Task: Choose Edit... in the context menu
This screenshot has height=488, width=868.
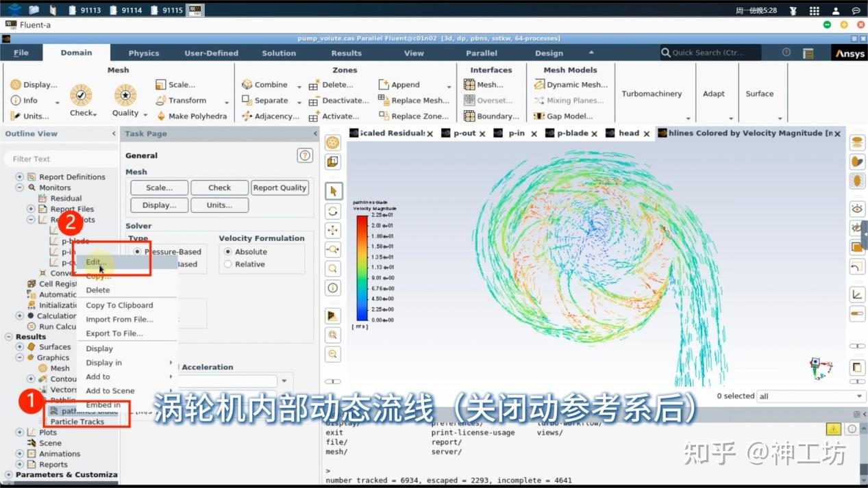Action: point(96,262)
